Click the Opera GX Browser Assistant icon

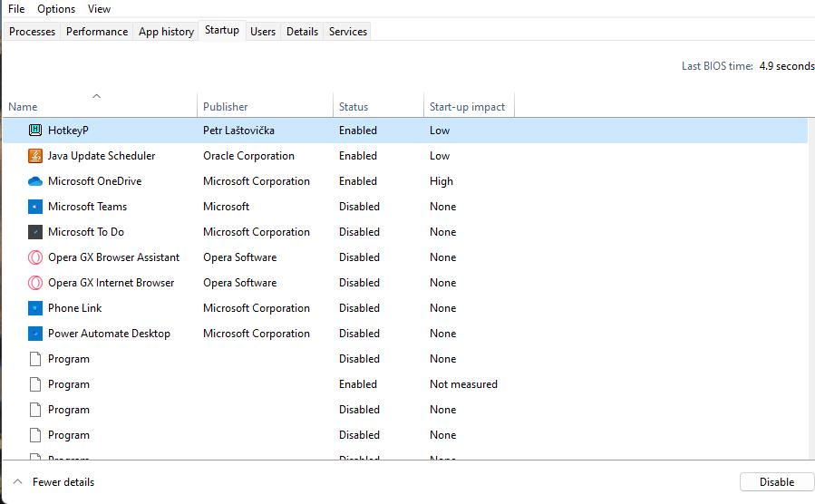(x=35, y=257)
